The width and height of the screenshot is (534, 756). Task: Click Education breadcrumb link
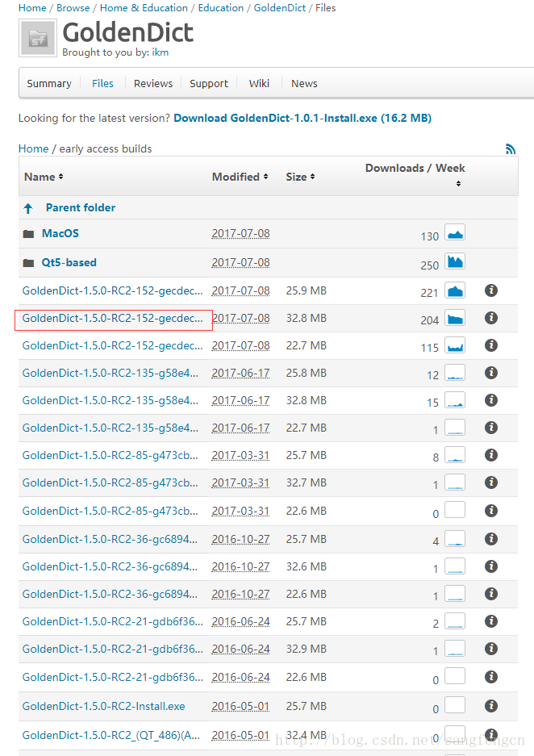click(221, 8)
